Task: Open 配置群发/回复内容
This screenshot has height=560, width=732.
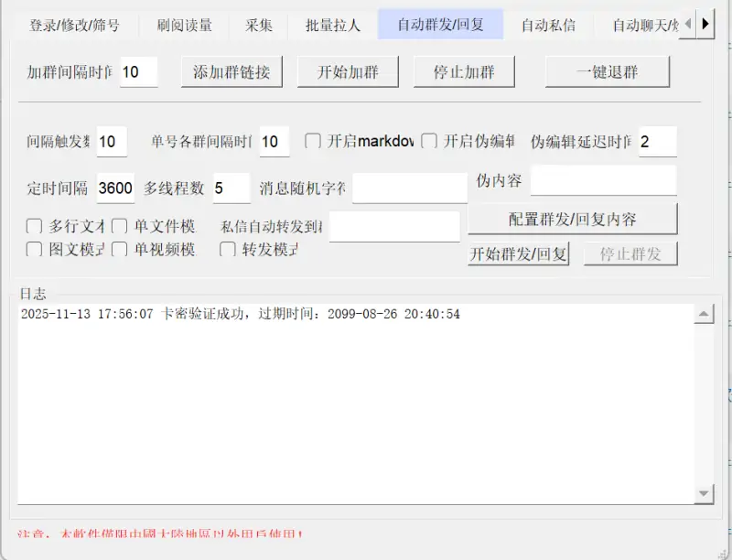Action: point(573,218)
